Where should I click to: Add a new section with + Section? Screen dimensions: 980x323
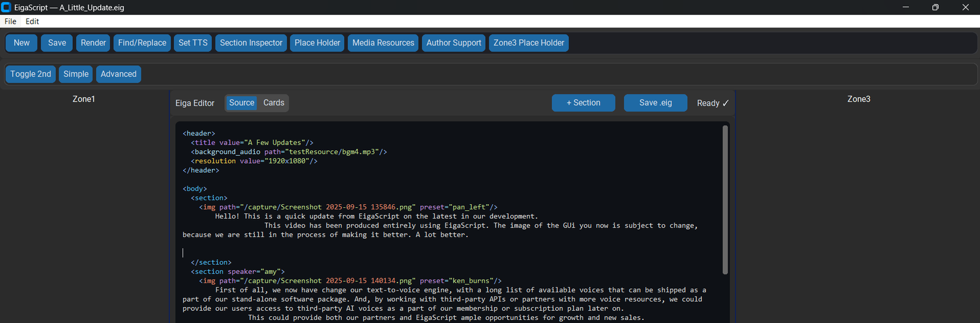point(583,103)
